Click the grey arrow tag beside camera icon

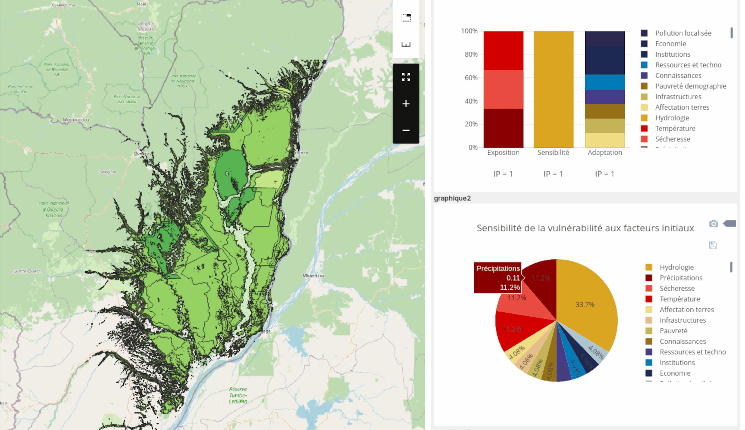pyautogui.click(x=729, y=224)
